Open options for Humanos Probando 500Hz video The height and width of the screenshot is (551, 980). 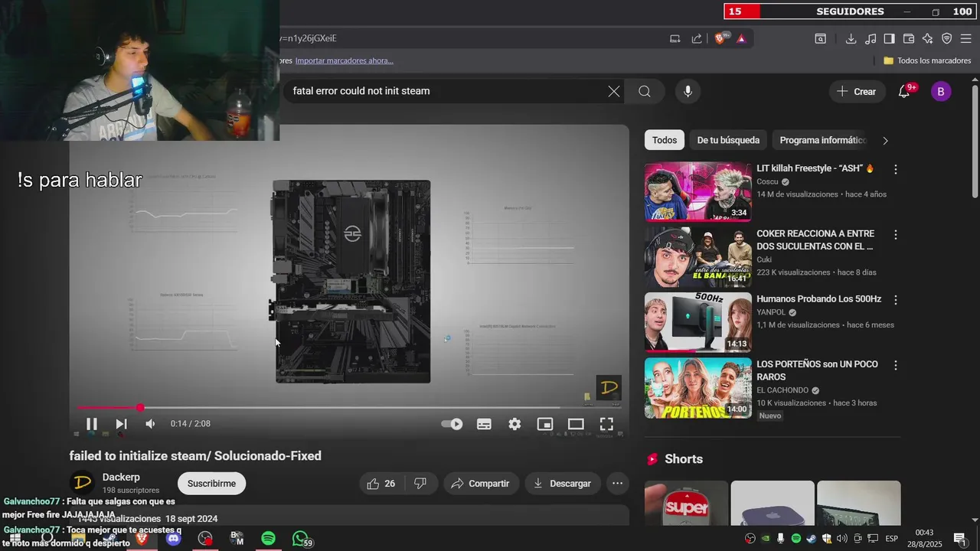[896, 300]
